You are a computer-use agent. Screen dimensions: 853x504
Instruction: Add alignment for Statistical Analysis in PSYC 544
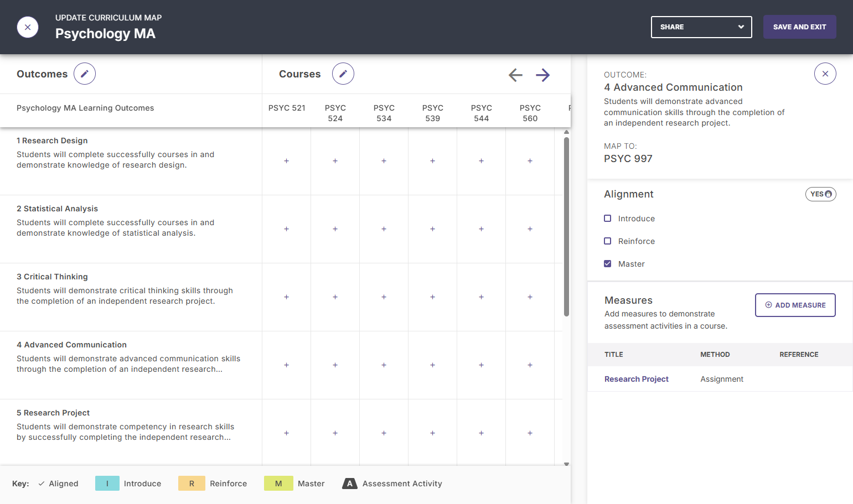[481, 229]
